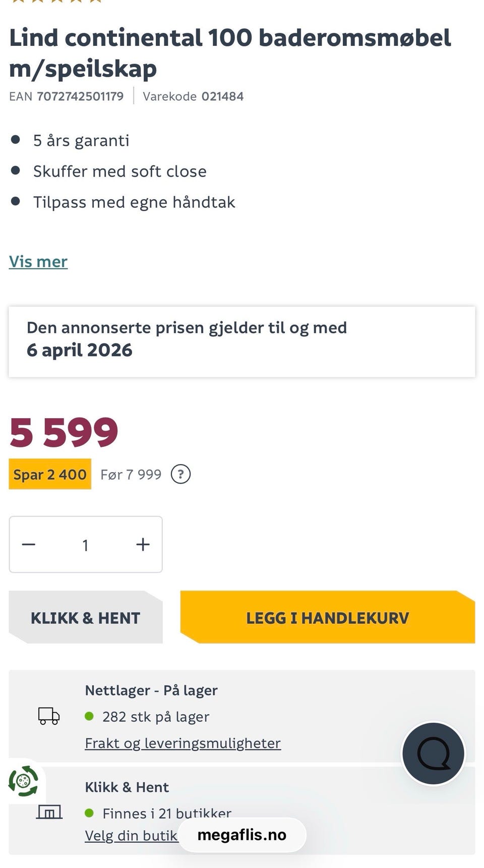Viewport: 484px width, 868px height.
Task: Click the delivery truck icon next to Nettlager
Action: click(48, 716)
